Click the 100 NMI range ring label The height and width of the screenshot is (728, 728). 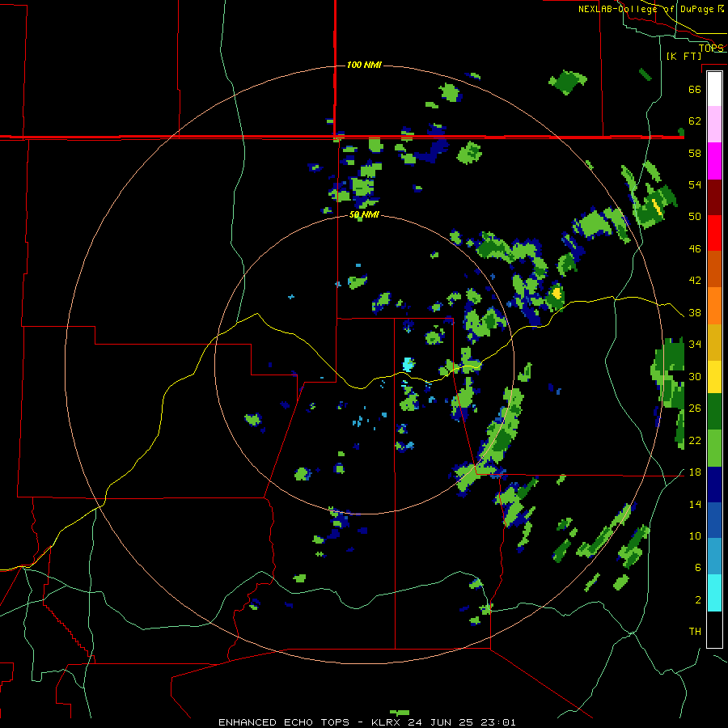pyautogui.click(x=364, y=65)
